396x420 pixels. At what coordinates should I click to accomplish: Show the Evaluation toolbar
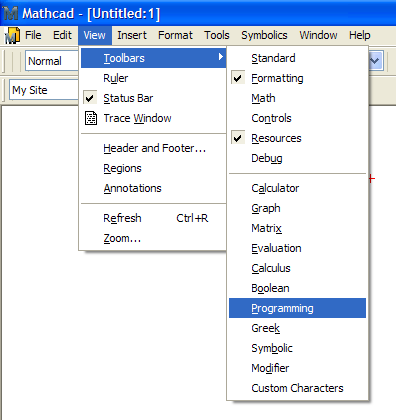point(297,248)
